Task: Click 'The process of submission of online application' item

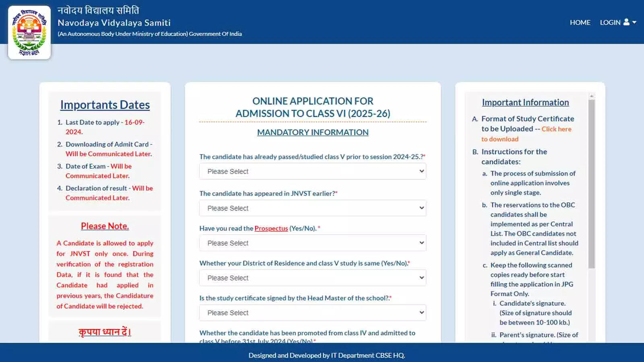Action: pyautogui.click(x=533, y=183)
